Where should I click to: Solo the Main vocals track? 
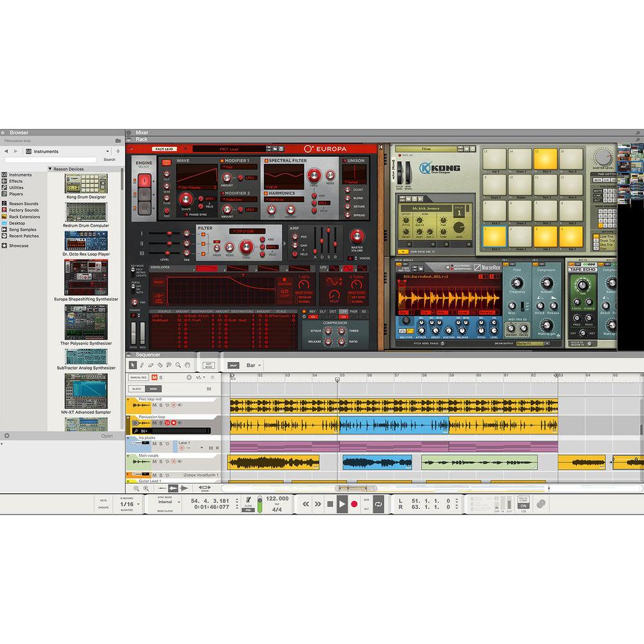tap(161, 462)
